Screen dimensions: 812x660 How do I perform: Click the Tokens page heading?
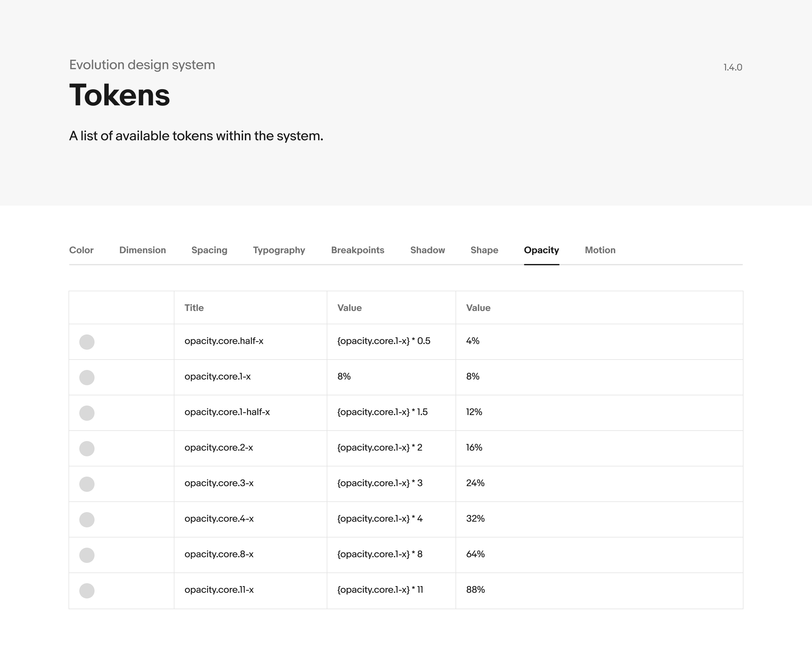coord(119,96)
